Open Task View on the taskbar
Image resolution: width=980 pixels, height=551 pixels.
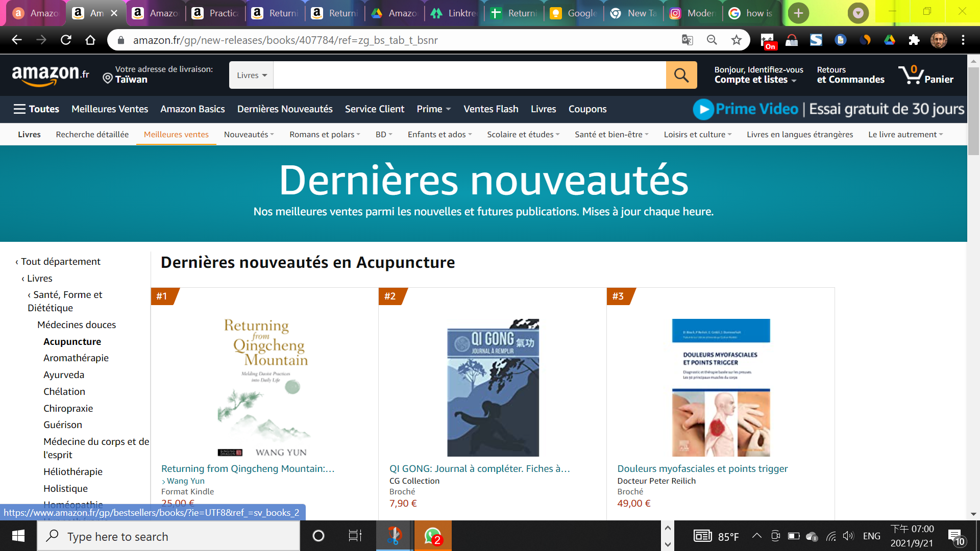click(355, 536)
